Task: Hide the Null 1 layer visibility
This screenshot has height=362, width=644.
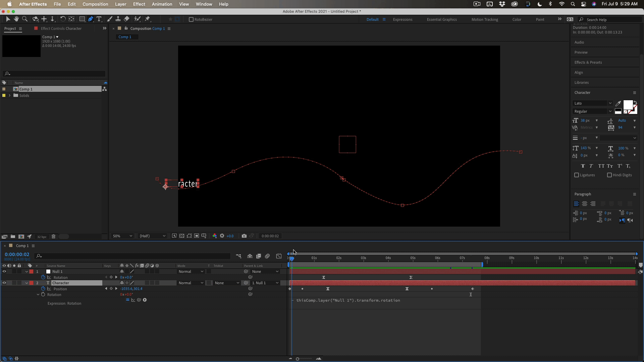Action: click(4, 271)
